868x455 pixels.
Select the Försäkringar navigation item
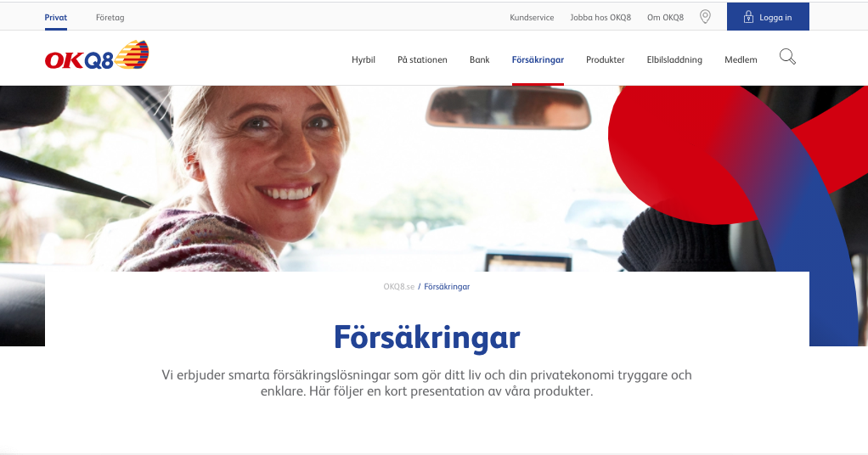click(x=538, y=59)
